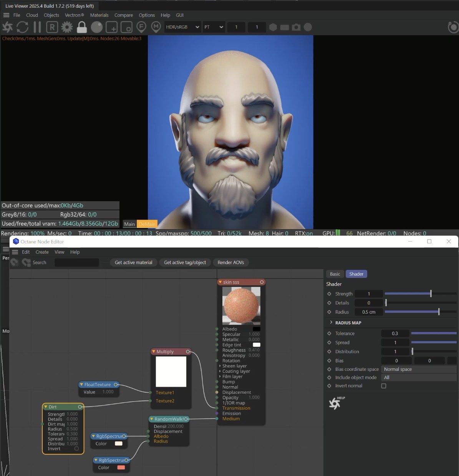
Task: Click the Node Editor search input field
Action: (x=77, y=263)
